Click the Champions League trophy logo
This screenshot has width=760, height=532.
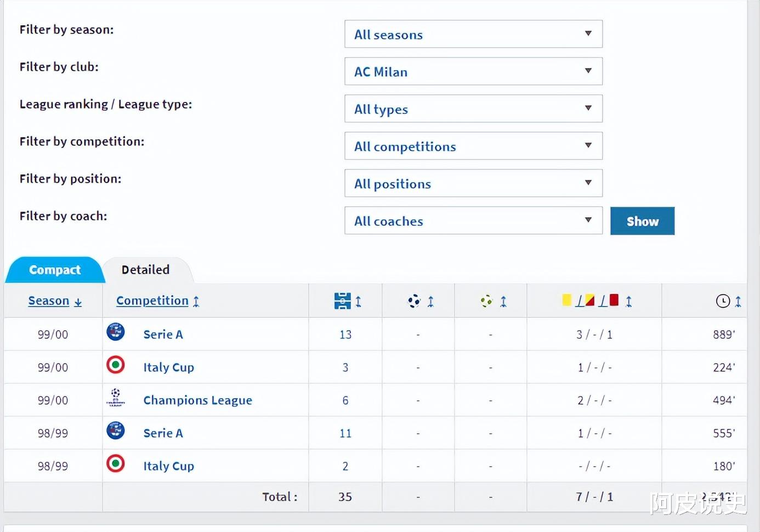tap(116, 398)
